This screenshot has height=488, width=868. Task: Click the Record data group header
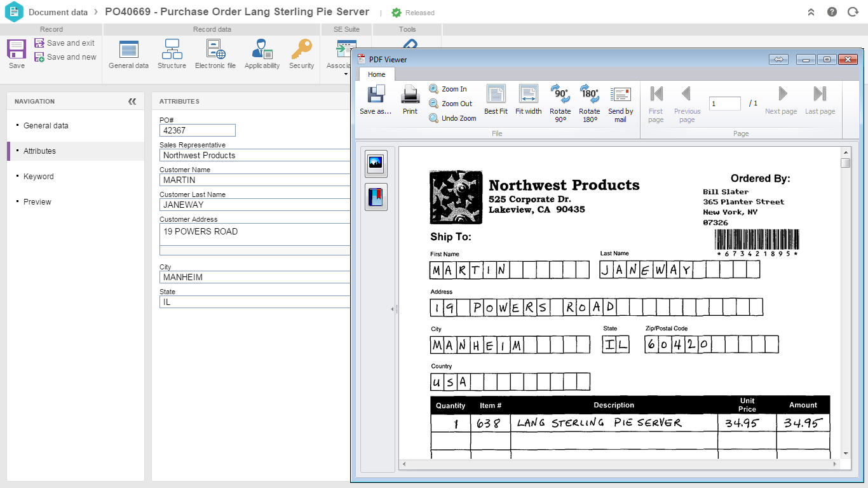pos(212,29)
